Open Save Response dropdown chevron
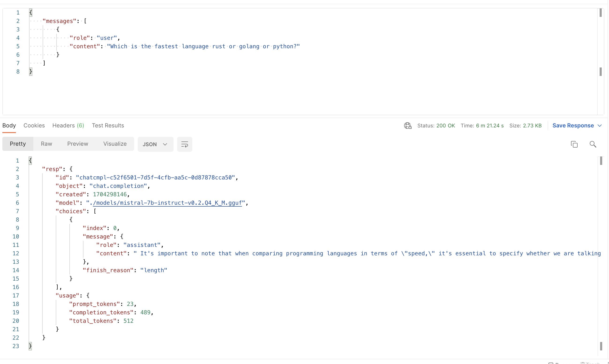 click(x=600, y=126)
